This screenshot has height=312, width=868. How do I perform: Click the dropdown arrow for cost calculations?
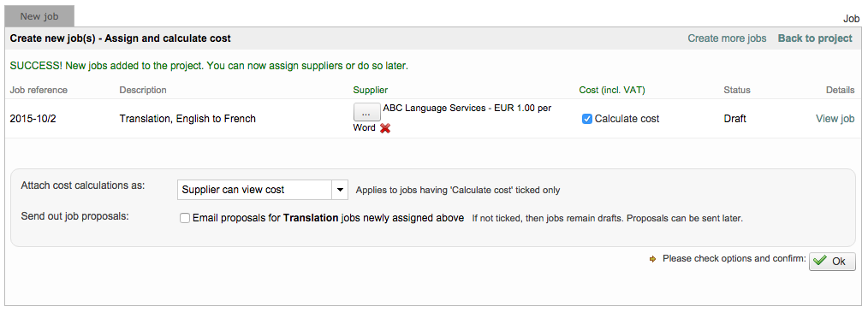[339, 190]
